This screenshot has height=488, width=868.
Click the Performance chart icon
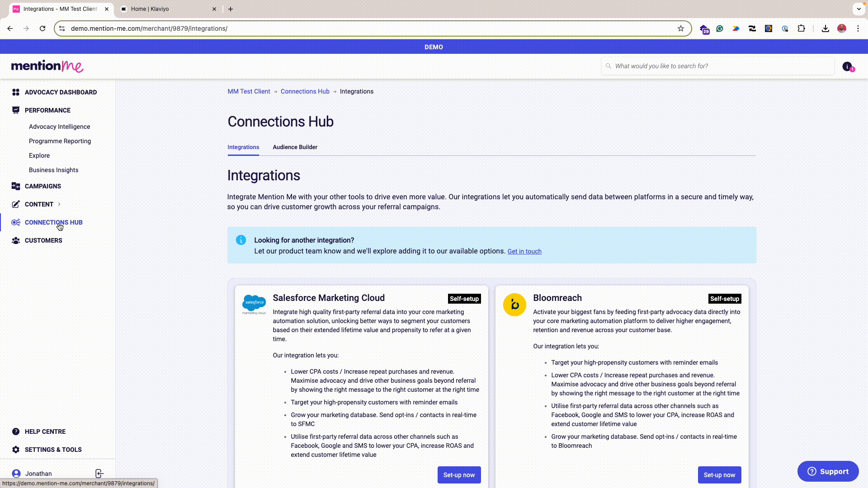click(16, 110)
